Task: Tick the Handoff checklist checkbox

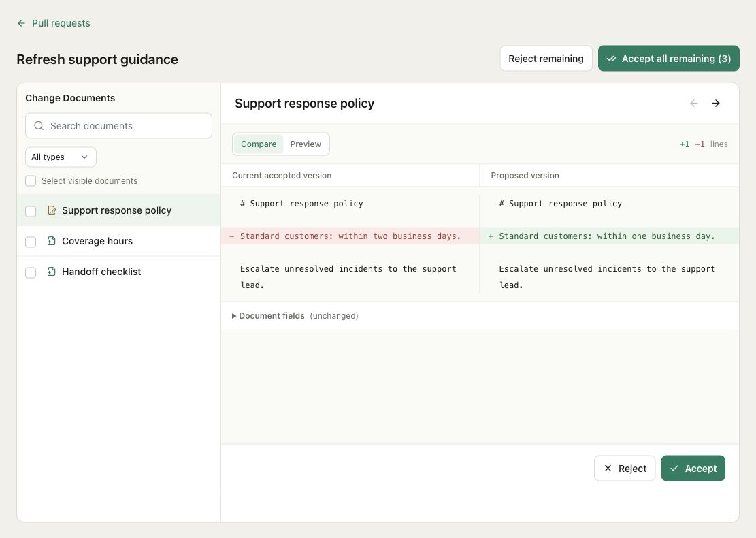Action: (31, 272)
